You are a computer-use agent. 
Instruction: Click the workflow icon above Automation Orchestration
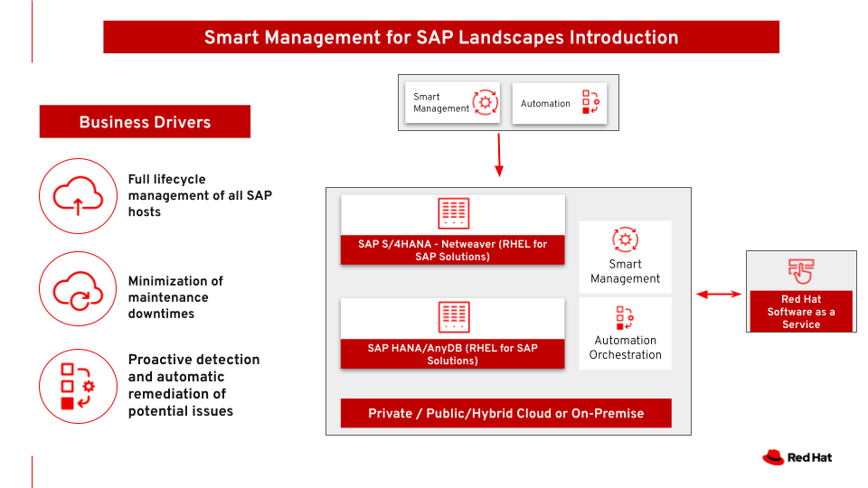[625, 317]
